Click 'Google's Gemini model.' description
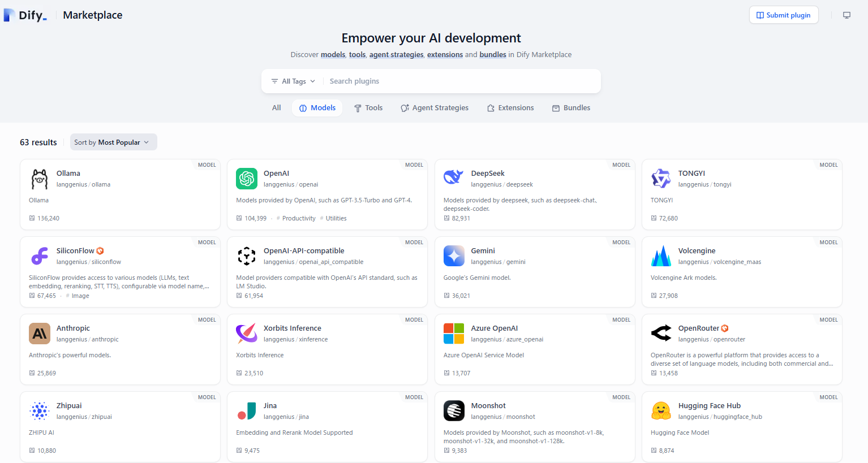868x463 pixels. pos(477,278)
